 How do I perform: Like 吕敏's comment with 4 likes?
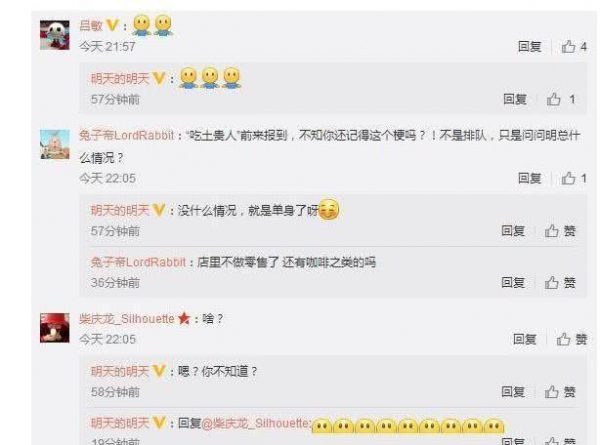point(574,47)
